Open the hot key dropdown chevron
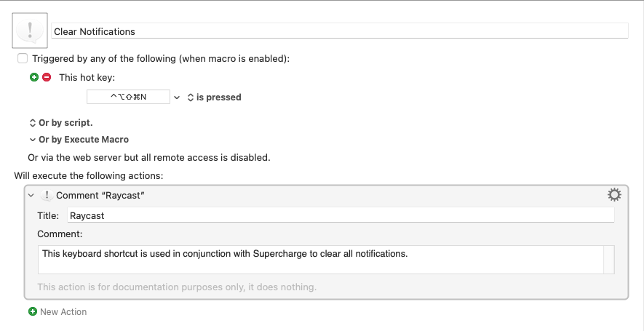644x331 pixels. (177, 97)
